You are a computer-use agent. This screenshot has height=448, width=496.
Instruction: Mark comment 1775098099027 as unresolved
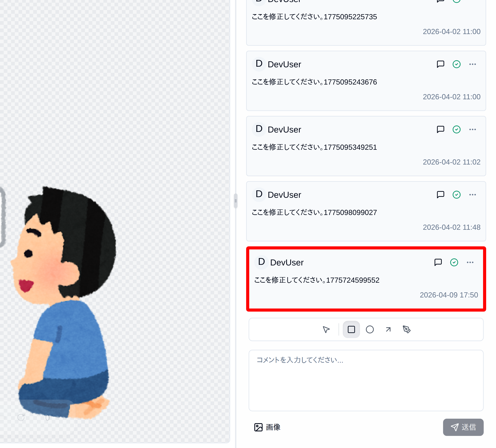coord(457,195)
